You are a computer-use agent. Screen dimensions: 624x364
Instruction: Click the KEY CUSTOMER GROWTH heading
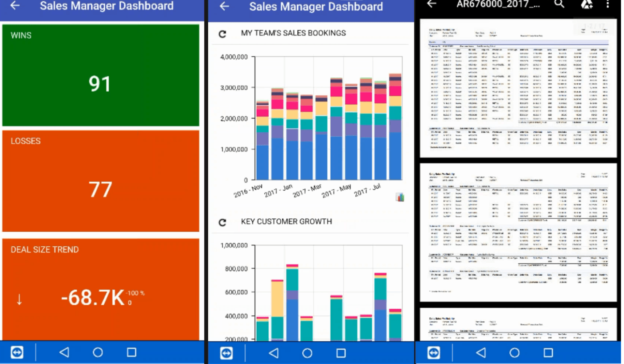pos(286,221)
